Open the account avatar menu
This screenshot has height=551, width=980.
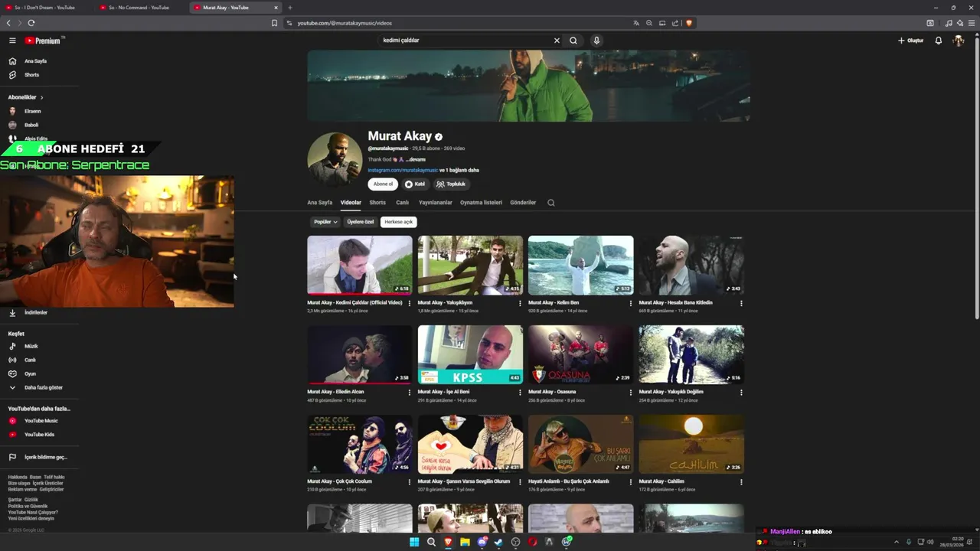click(x=959, y=41)
